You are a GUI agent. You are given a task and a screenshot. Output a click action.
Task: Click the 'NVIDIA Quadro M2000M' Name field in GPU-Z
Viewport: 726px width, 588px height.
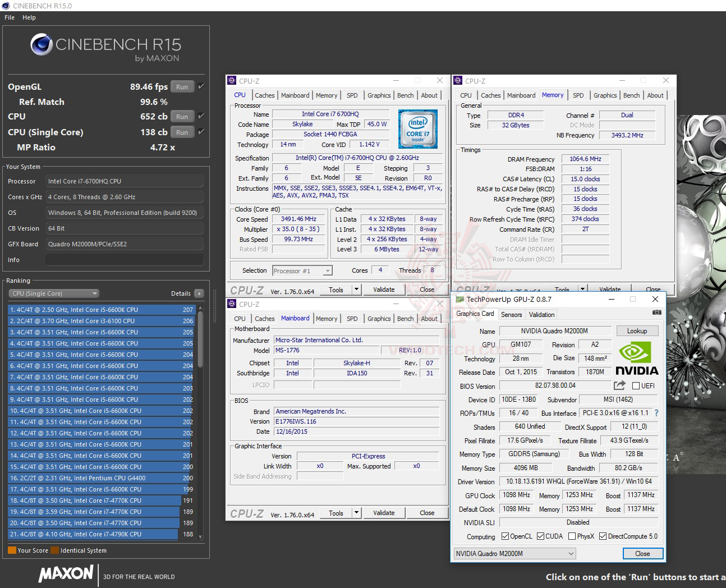pos(554,331)
